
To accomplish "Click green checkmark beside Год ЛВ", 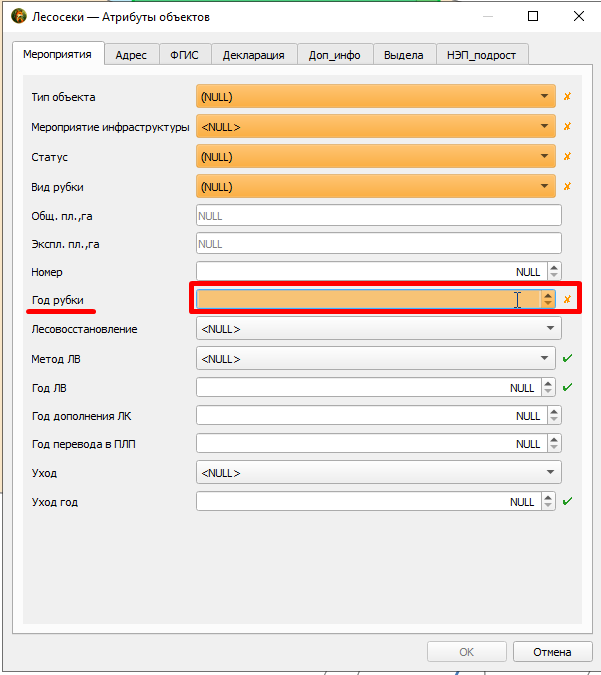I will coord(567,387).
